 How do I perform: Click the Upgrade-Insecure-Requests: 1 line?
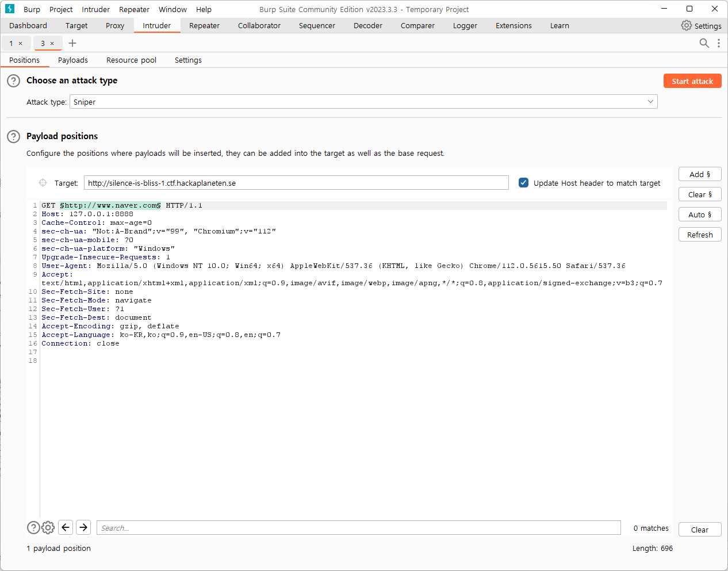[x=106, y=257]
